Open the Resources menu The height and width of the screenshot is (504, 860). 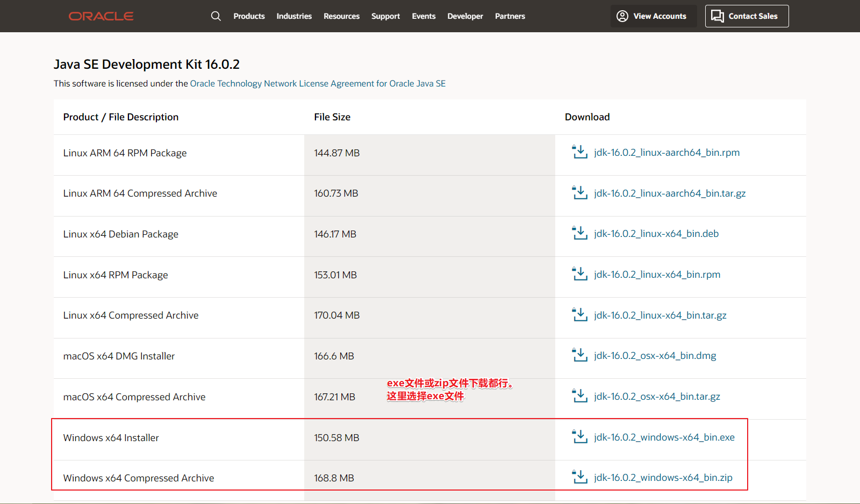341,16
